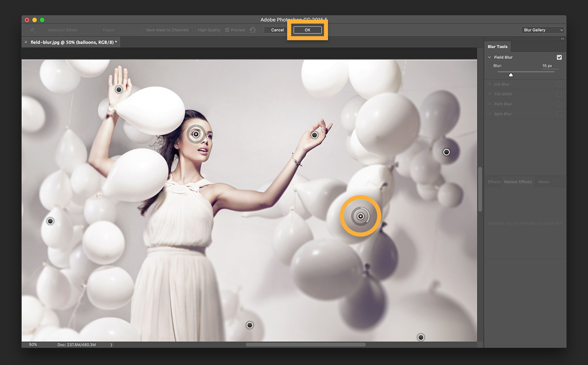Expand the Tilt-Shift section
Viewport: 588px width, 365px height.
click(x=489, y=94)
